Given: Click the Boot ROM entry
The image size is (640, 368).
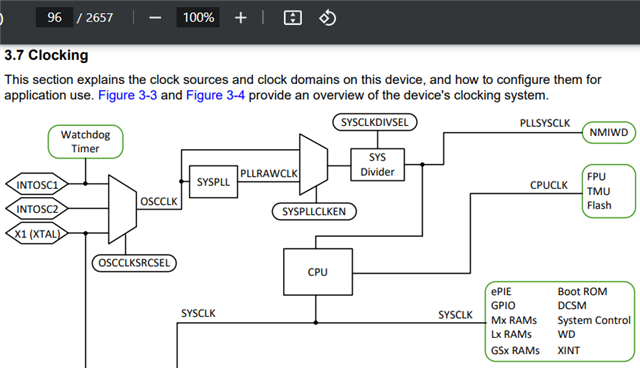Looking at the screenshot, I should (582, 292).
